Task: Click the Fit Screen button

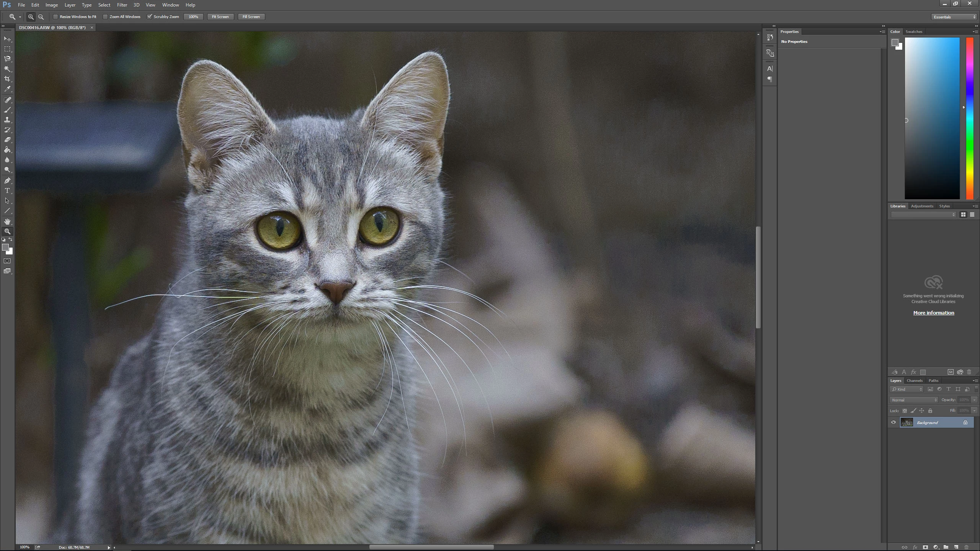Action: click(220, 17)
